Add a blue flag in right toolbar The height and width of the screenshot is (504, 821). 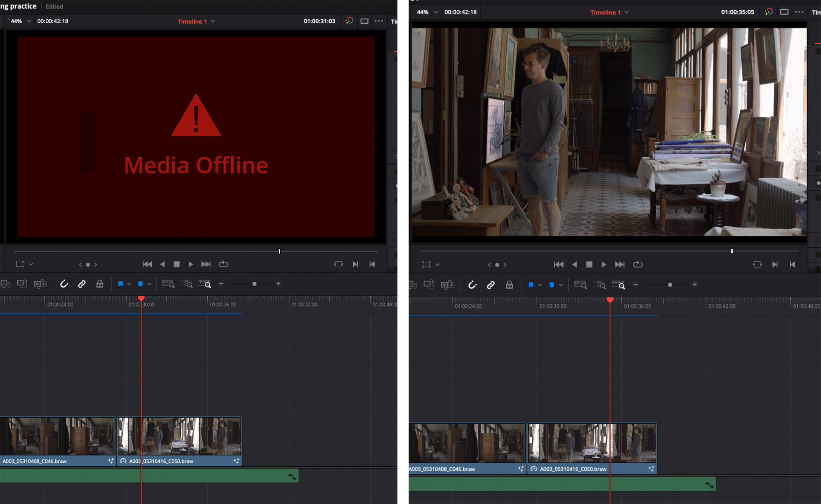click(x=531, y=285)
